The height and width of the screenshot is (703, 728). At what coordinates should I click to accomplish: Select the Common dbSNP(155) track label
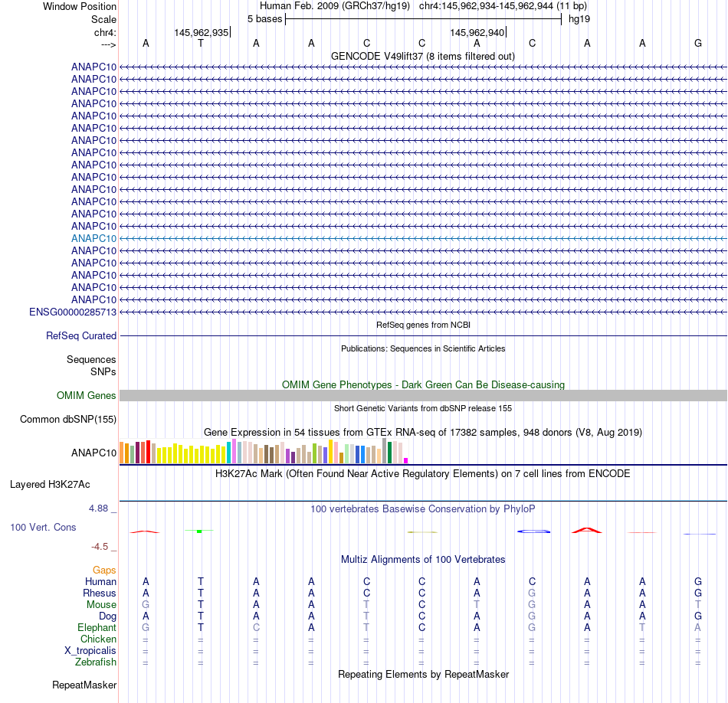68,420
